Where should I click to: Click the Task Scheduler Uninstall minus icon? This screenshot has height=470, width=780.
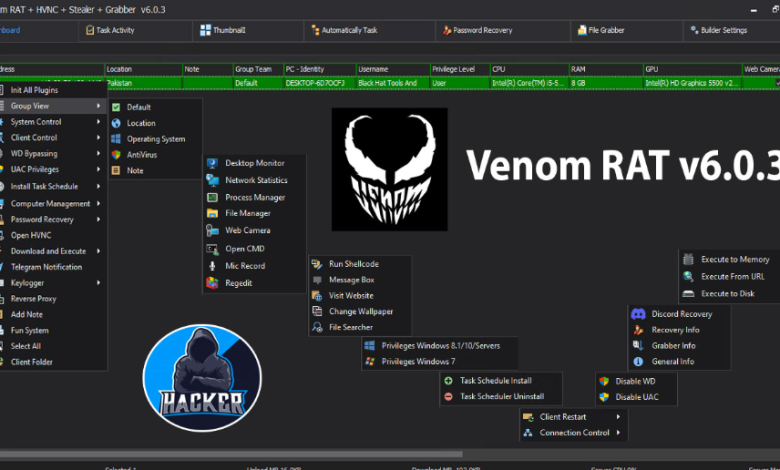(x=448, y=396)
